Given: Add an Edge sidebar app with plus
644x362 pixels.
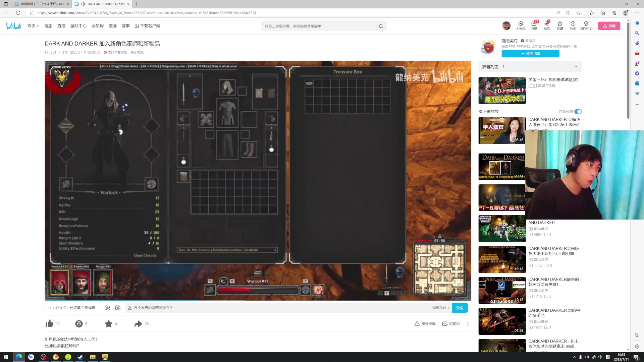Looking at the screenshot, I should click(x=637, y=105).
